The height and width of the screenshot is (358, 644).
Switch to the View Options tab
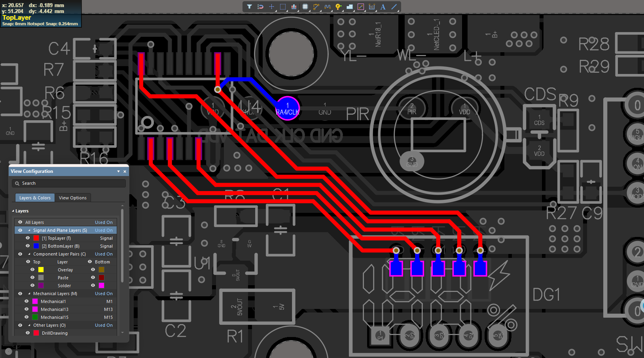point(73,198)
